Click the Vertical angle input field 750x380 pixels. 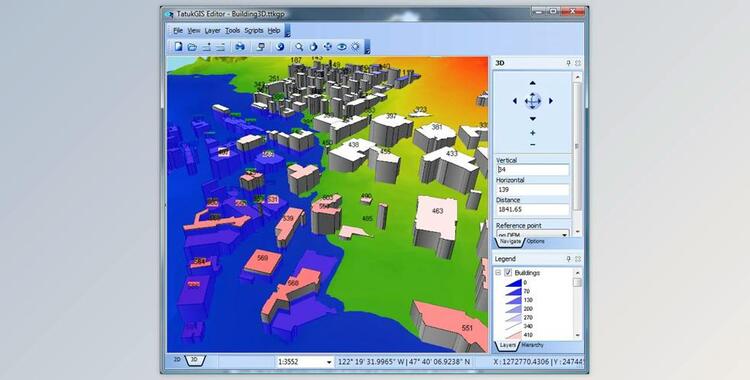(532, 169)
